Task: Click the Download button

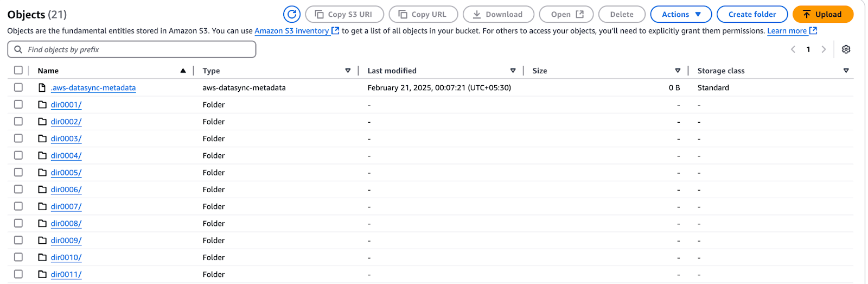Action: pos(499,14)
